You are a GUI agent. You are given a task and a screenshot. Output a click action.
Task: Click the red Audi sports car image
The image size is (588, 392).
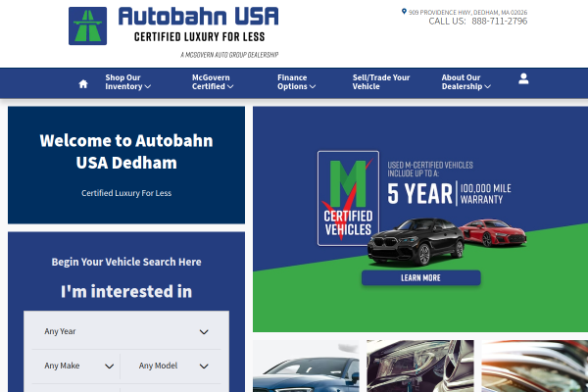click(x=494, y=232)
